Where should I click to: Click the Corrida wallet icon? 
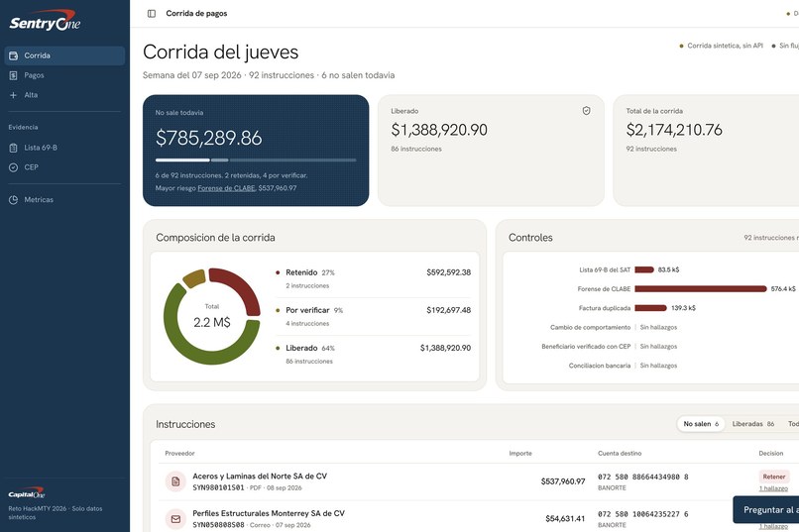tap(14, 55)
